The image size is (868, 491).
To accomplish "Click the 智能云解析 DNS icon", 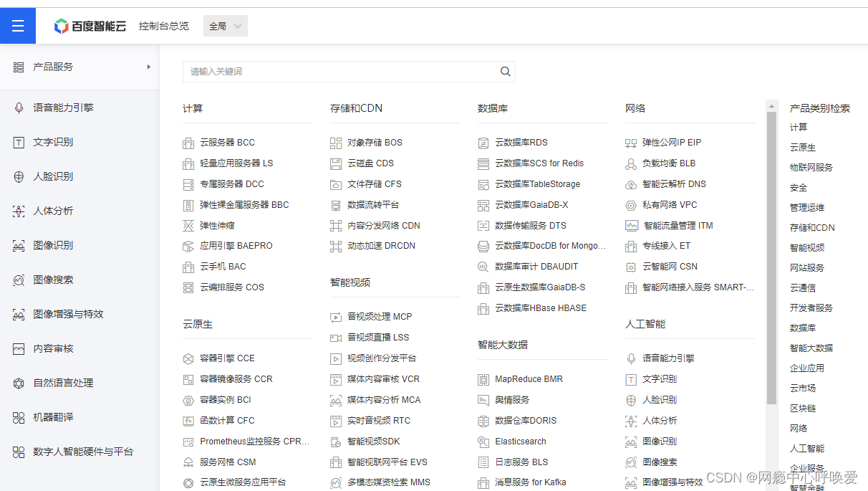I will (631, 184).
